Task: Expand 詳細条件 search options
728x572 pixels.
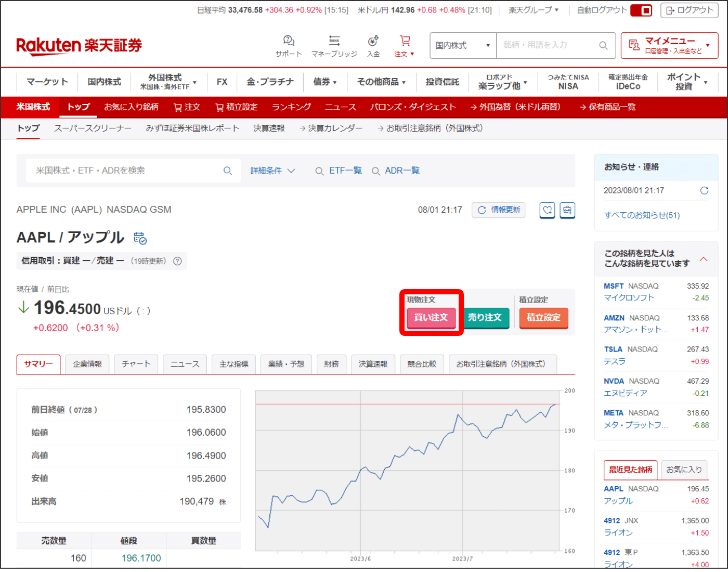Action: pos(273,171)
